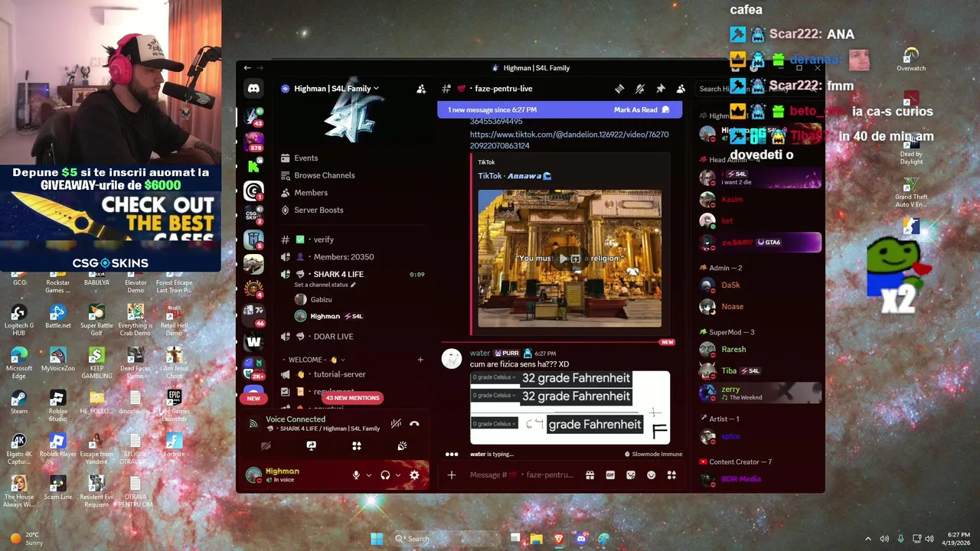Click the 43 NEW MENTIONS pill
Image resolution: width=980 pixels, height=551 pixels.
pos(352,398)
